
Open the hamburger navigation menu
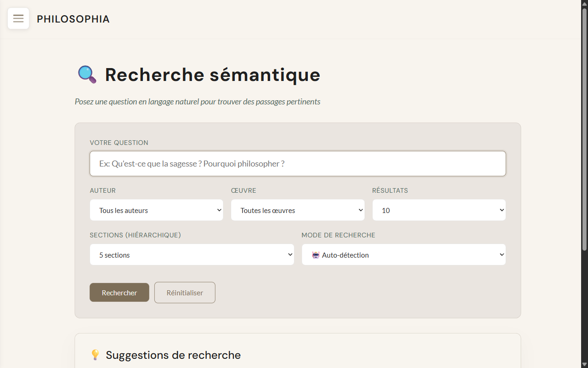18,18
